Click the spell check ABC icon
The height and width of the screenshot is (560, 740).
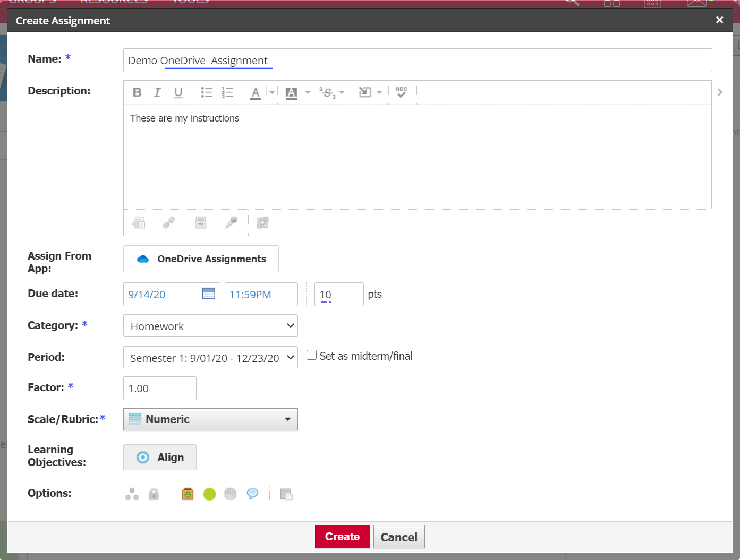tap(402, 92)
